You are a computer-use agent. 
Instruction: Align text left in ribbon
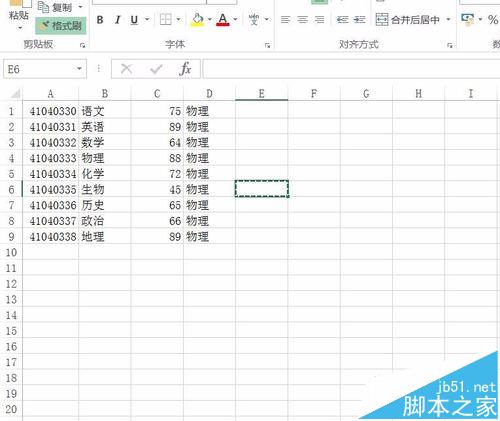[x=285, y=20]
